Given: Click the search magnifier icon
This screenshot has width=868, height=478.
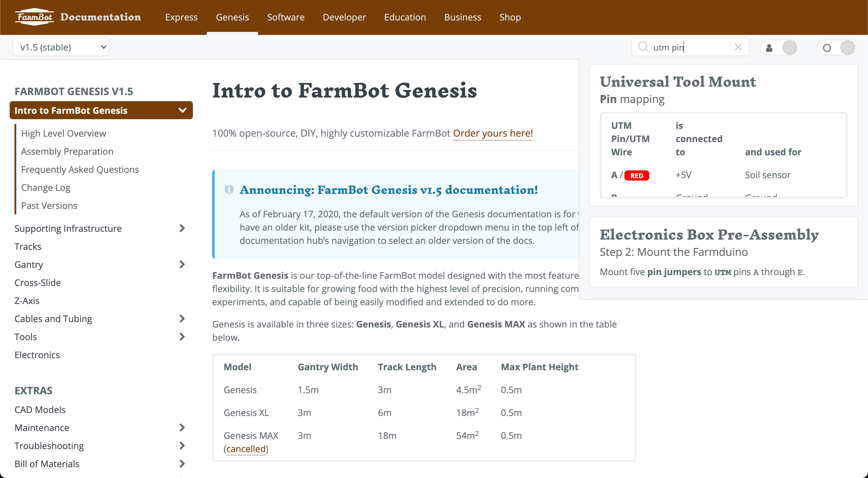Looking at the screenshot, I should (643, 47).
